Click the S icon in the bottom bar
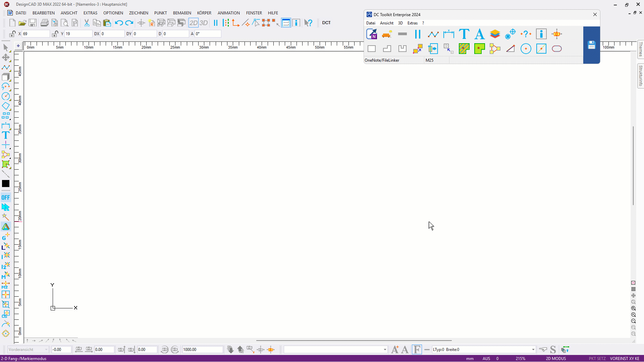Image resolution: width=644 pixels, height=362 pixels. 553,350
